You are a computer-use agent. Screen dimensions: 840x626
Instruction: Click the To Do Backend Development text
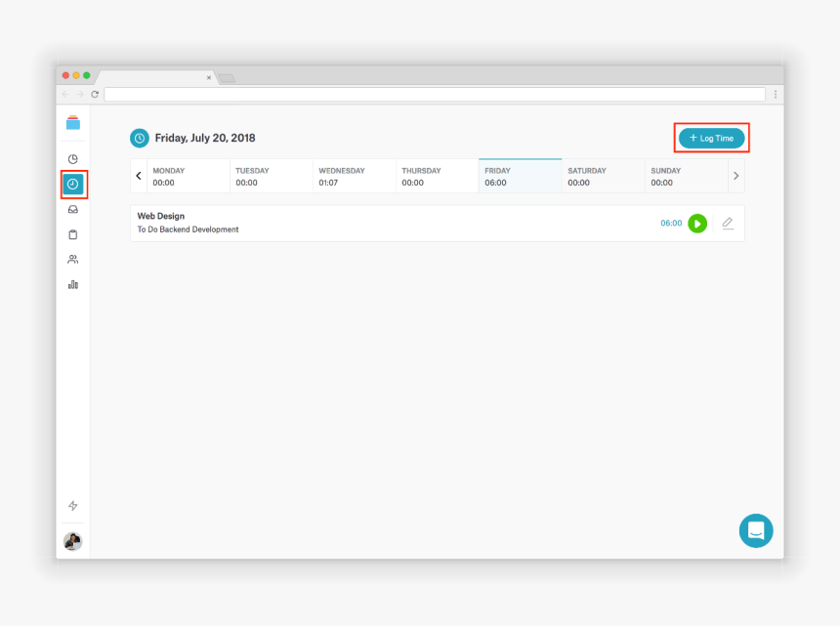pos(189,230)
